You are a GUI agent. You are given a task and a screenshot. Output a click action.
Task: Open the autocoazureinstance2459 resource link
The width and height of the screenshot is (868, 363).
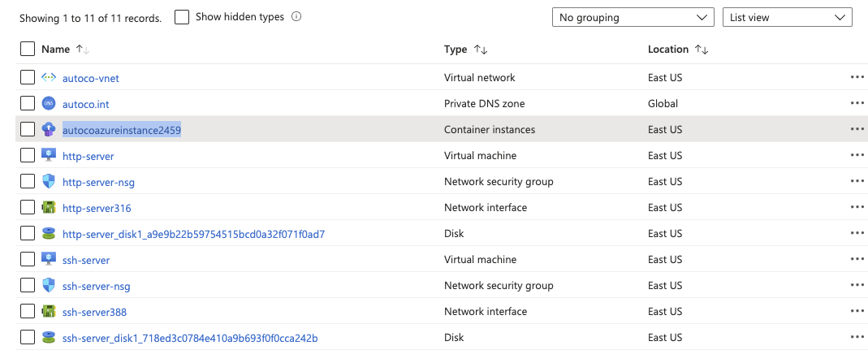122,130
